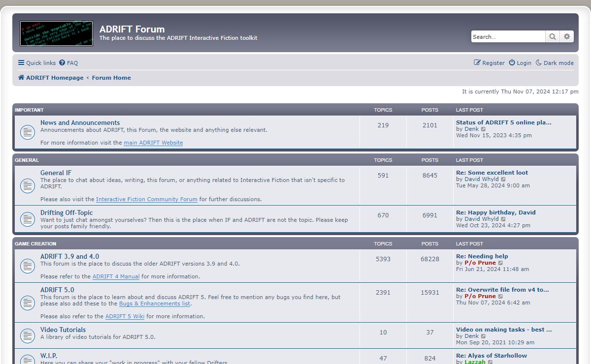Open the Quick links menu
Image resolution: width=591 pixels, height=364 pixels.
pos(37,63)
